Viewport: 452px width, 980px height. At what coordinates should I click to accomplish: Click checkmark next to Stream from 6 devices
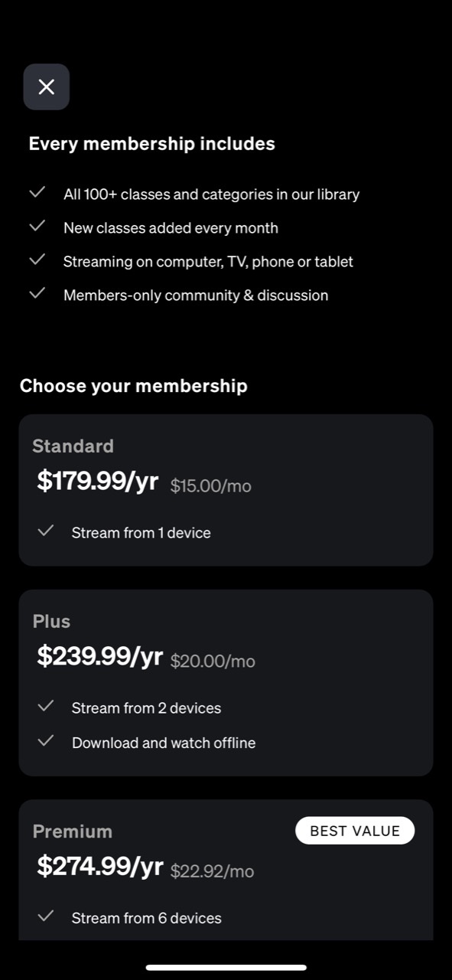46,916
